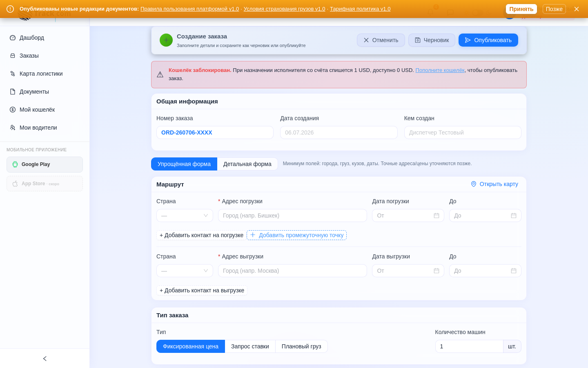This screenshot has height=368, width=588.
Task: Collapse the sidebar with the left arrow
Action: click(45, 359)
